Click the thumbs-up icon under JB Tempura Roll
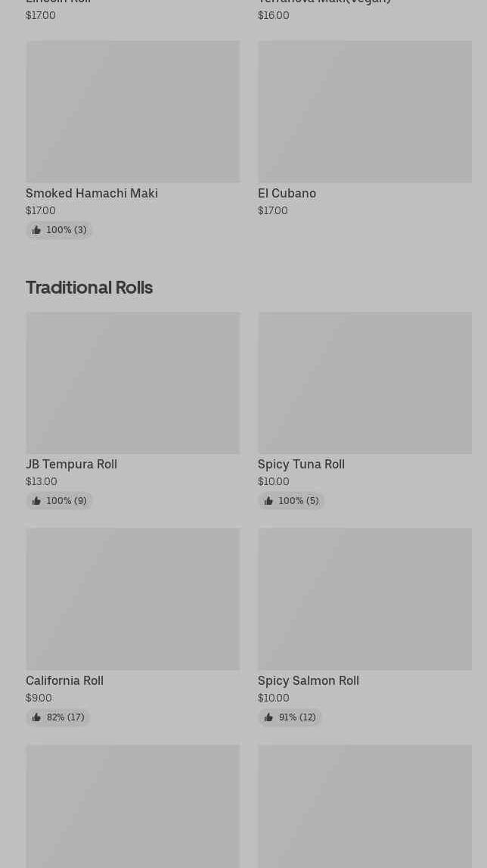 click(36, 501)
